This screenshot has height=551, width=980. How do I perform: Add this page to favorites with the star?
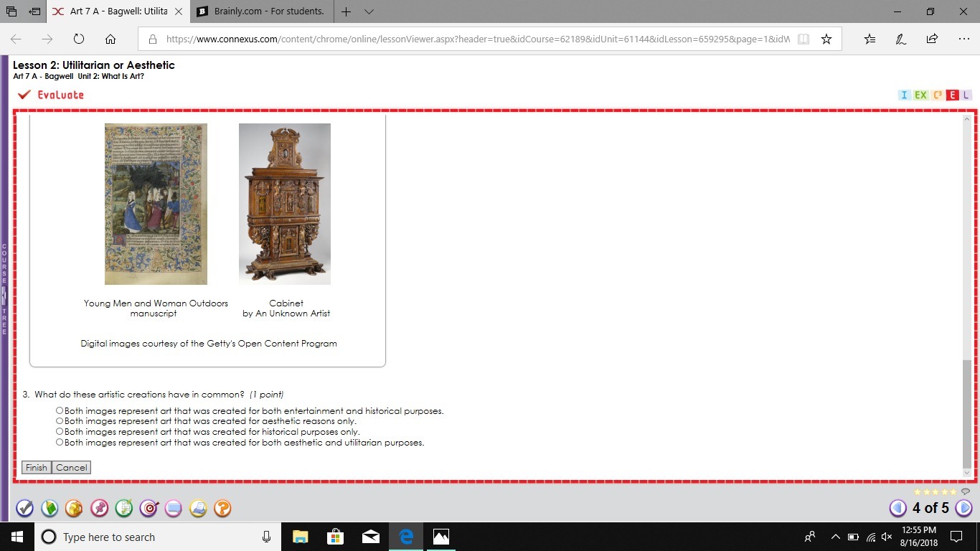[x=826, y=39]
